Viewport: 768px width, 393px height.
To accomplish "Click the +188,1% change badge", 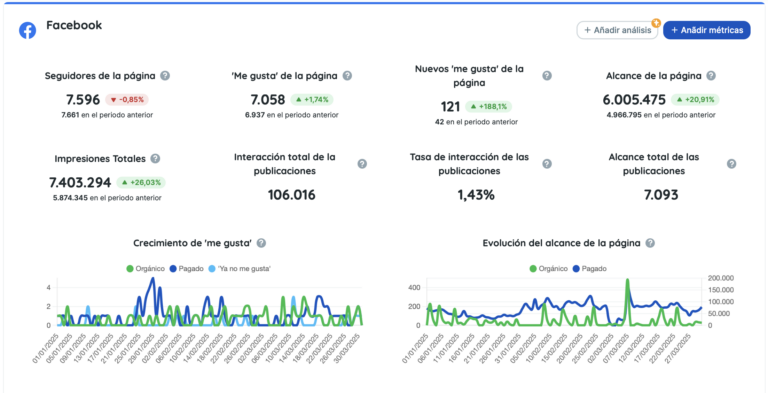I will click(x=488, y=106).
